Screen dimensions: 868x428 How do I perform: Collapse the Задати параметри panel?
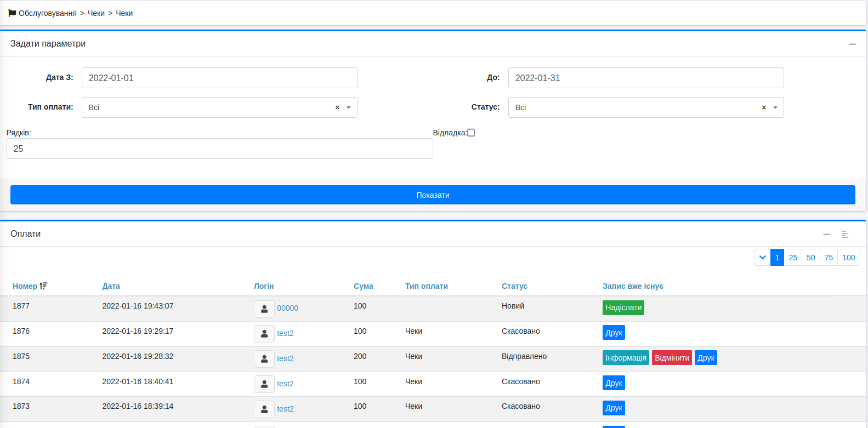point(852,44)
